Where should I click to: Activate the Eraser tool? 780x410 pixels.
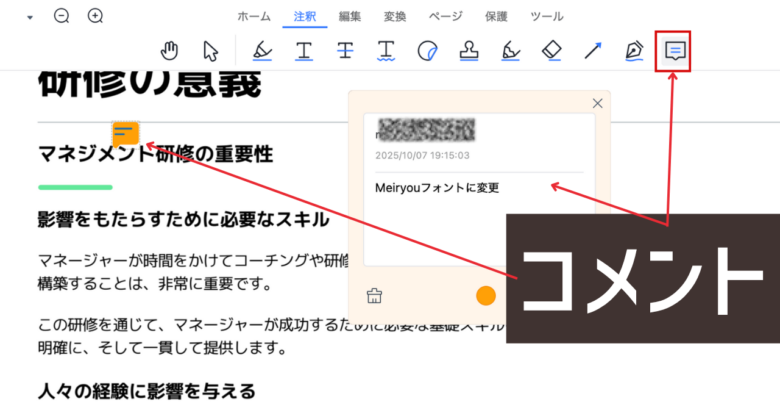pyautogui.click(x=551, y=50)
